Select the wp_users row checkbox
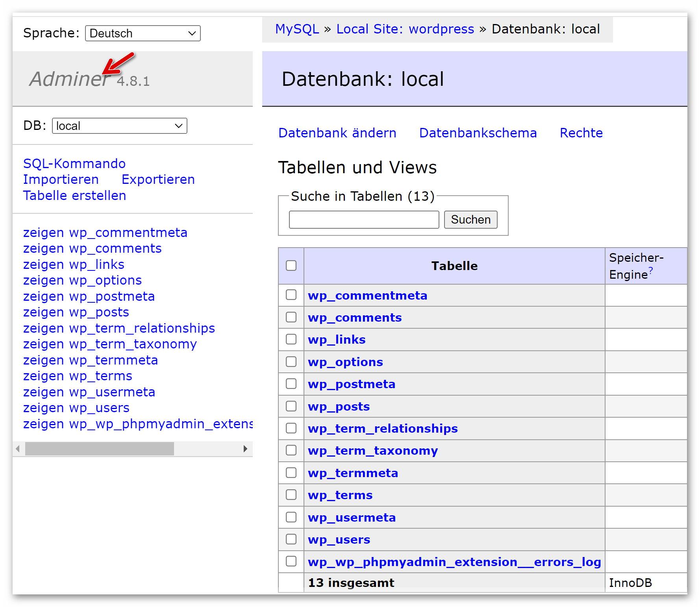 [291, 539]
